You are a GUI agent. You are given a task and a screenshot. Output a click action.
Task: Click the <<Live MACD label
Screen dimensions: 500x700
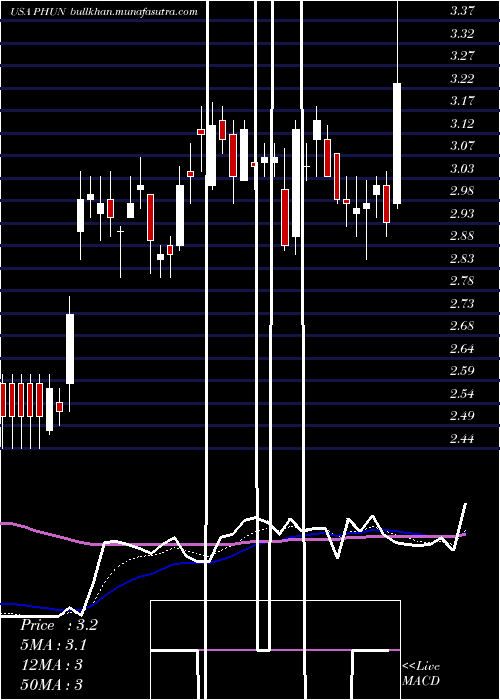click(x=421, y=674)
